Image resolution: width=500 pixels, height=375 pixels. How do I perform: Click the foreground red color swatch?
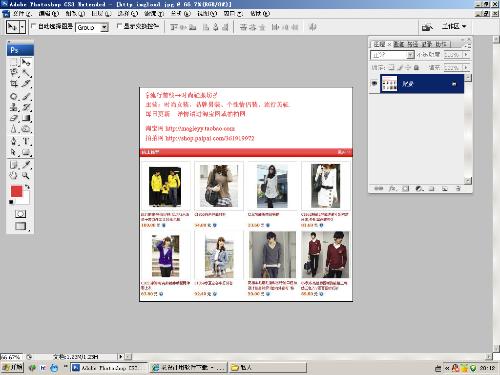[16, 191]
